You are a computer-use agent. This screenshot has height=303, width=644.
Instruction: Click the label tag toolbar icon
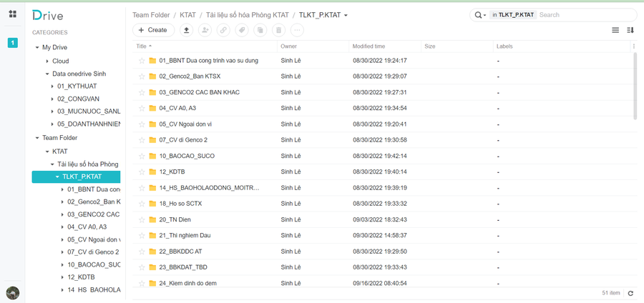(242, 30)
